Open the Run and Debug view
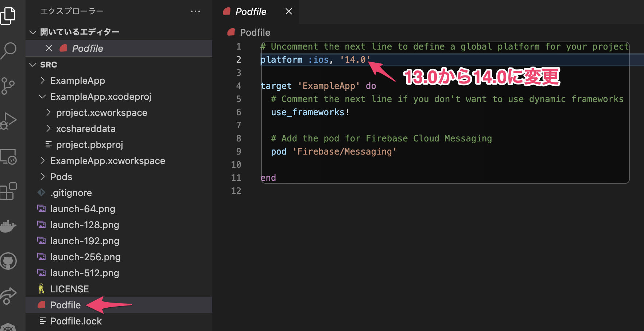This screenshot has width=644, height=331. tap(9, 120)
